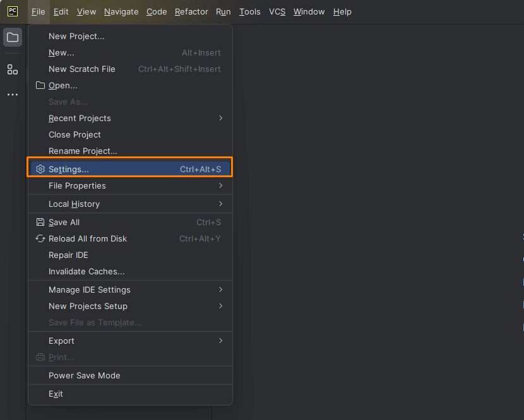Click the reload icon beside Reload All from Disk
Screen dimensions: 524x420
pyautogui.click(x=40, y=239)
